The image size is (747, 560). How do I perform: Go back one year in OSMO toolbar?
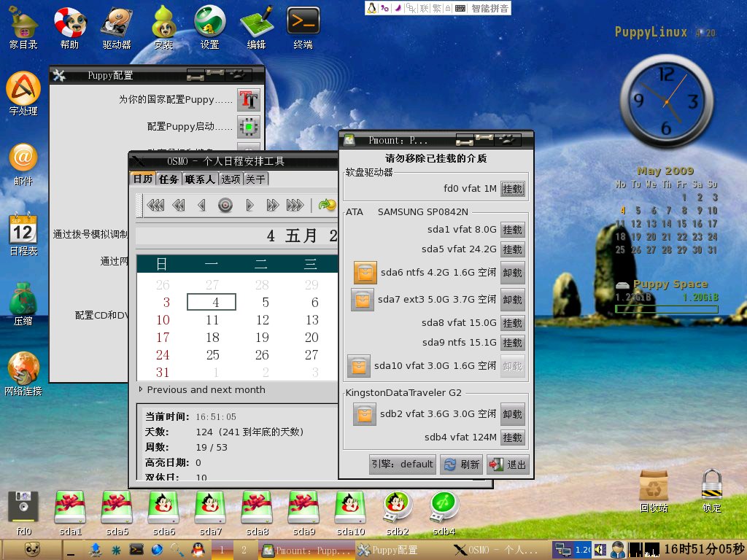[155, 205]
